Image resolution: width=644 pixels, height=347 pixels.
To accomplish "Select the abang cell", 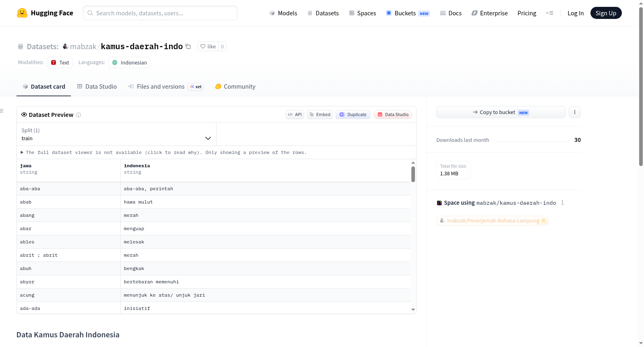I will point(68,215).
